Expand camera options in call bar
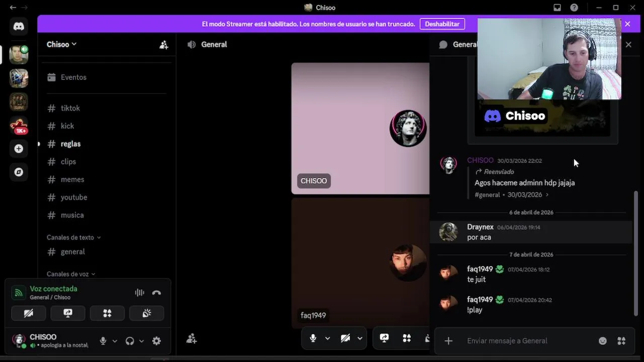The image size is (644, 362). (360, 338)
